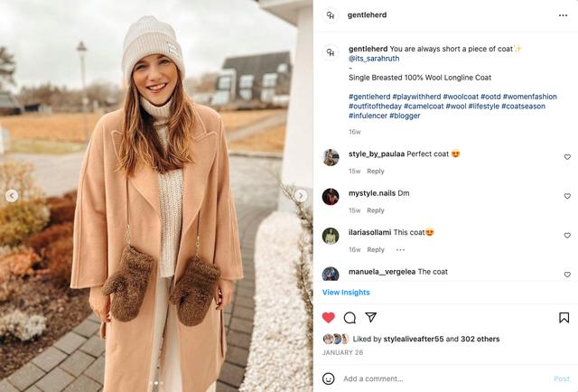The height and width of the screenshot is (392, 578).
Task: View list of 302 others who liked
Action: [x=479, y=340]
